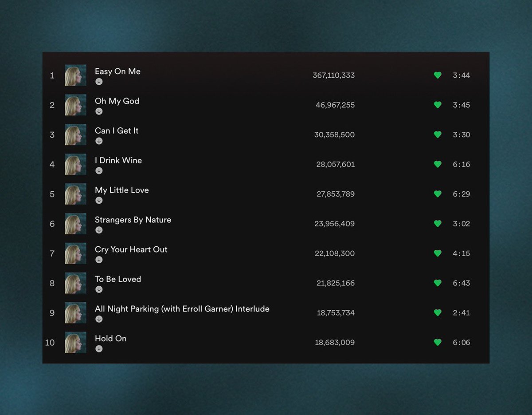Select play count 22,108,300
Screen dimensions: 532x415
pyautogui.click(x=335, y=253)
